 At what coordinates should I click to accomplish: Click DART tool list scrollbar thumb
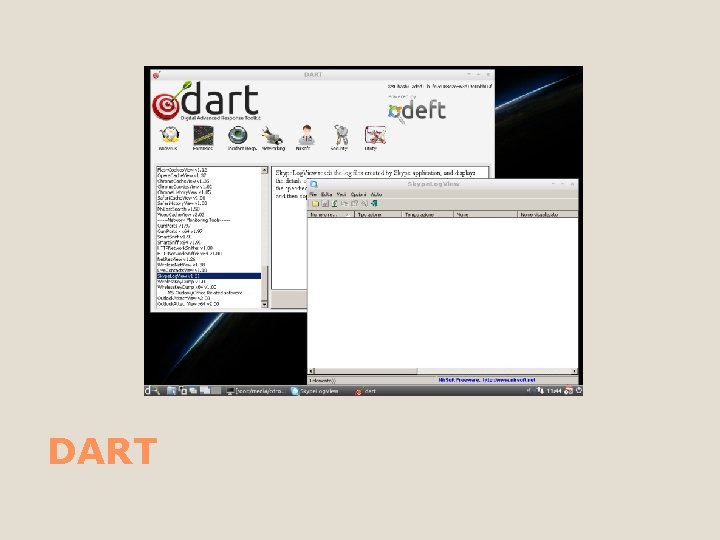coord(264,282)
